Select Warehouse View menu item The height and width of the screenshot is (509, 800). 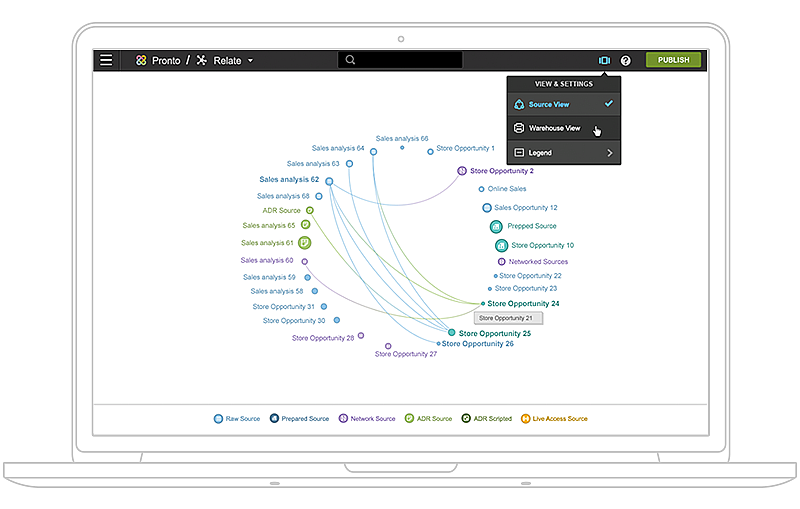564,128
